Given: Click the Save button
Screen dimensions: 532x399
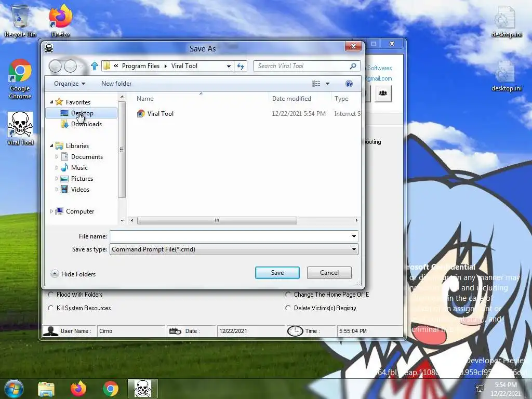Looking at the screenshot, I should [277, 272].
